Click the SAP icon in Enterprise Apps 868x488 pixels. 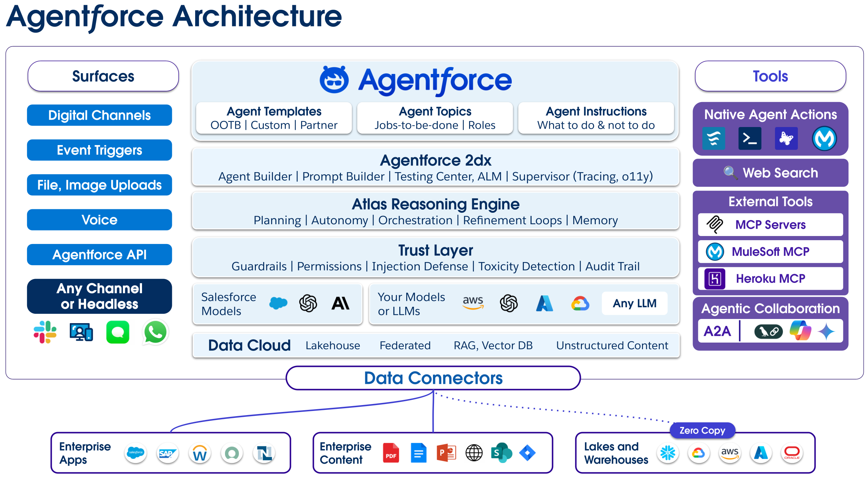coord(167,453)
